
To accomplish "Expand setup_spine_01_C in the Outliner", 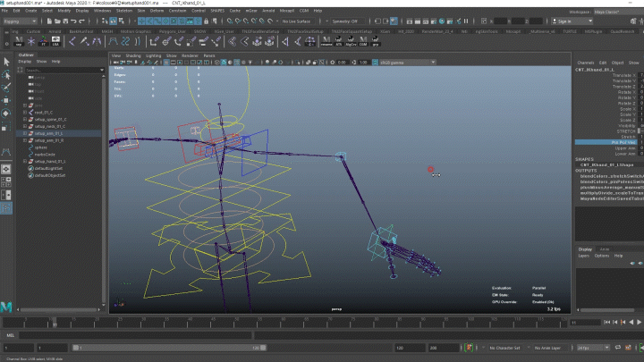I will coord(25,120).
